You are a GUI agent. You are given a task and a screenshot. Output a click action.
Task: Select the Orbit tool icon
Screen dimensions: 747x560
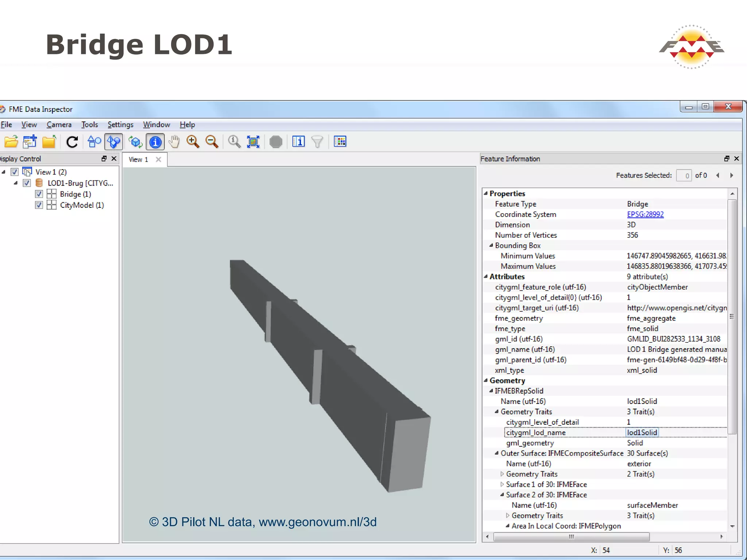tap(136, 141)
